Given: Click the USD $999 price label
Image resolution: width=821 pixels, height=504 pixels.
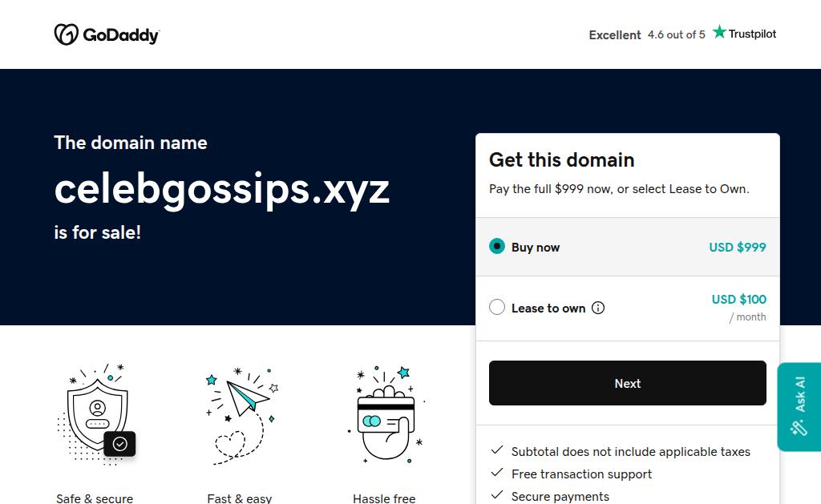Looking at the screenshot, I should pyautogui.click(x=738, y=247).
